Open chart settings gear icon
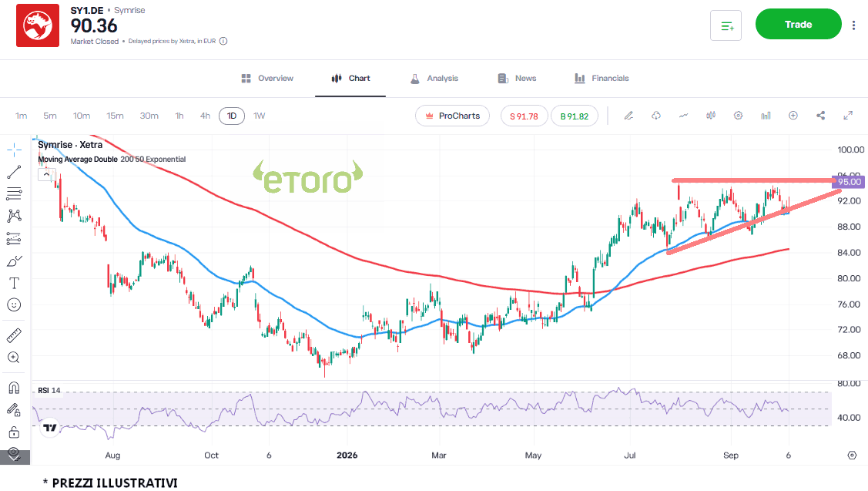The image size is (868, 491). 738,116
